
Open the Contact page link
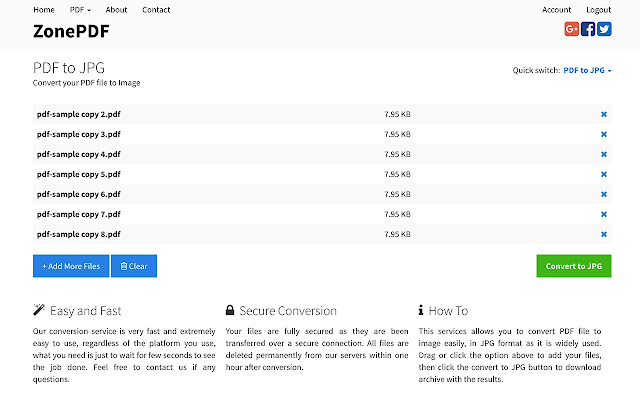click(156, 10)
